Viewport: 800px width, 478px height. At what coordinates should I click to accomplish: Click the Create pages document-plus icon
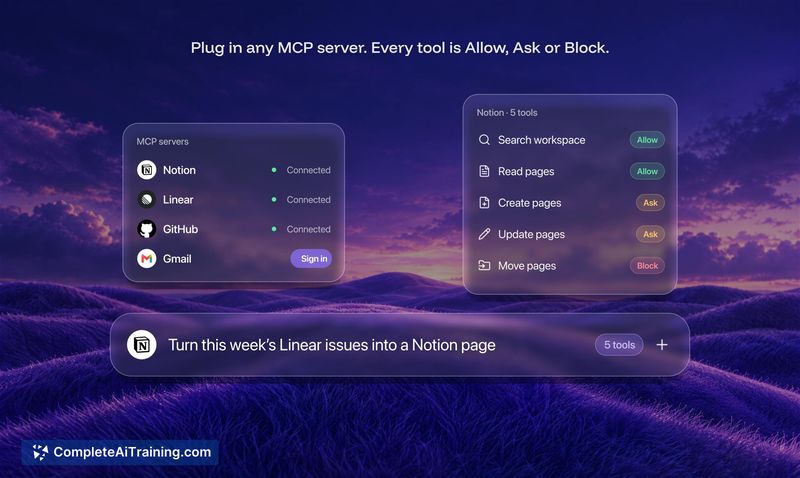click(484, 203)
